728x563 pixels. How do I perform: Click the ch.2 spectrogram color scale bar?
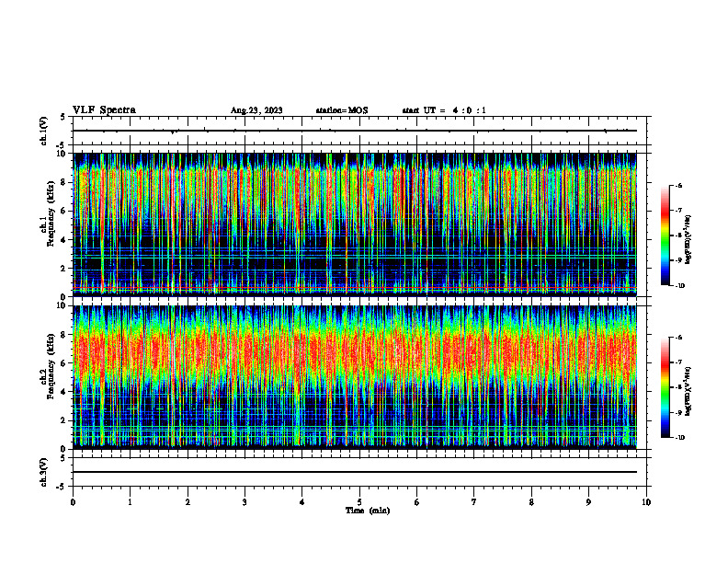click(665, 387)
